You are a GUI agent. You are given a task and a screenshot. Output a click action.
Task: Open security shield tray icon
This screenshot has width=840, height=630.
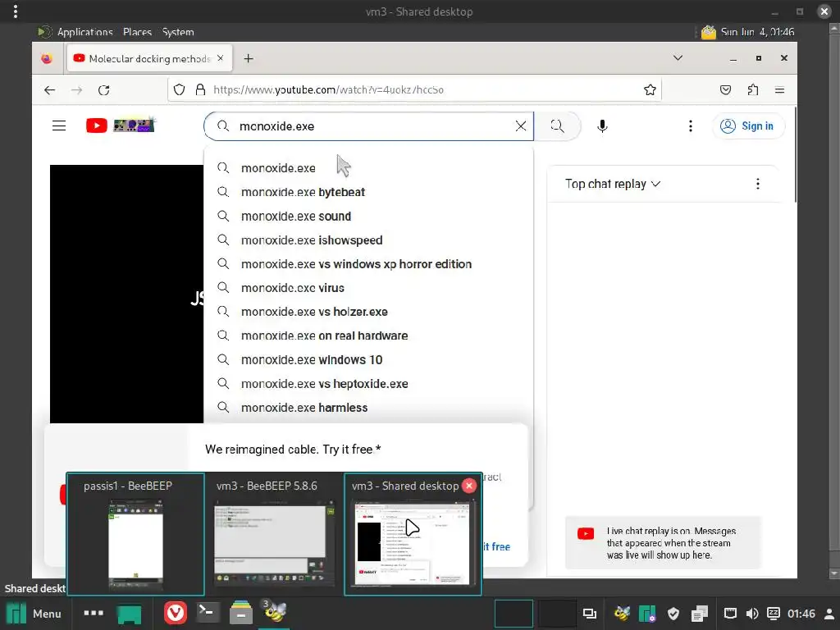pyautogui.click(x=673, y=614)
